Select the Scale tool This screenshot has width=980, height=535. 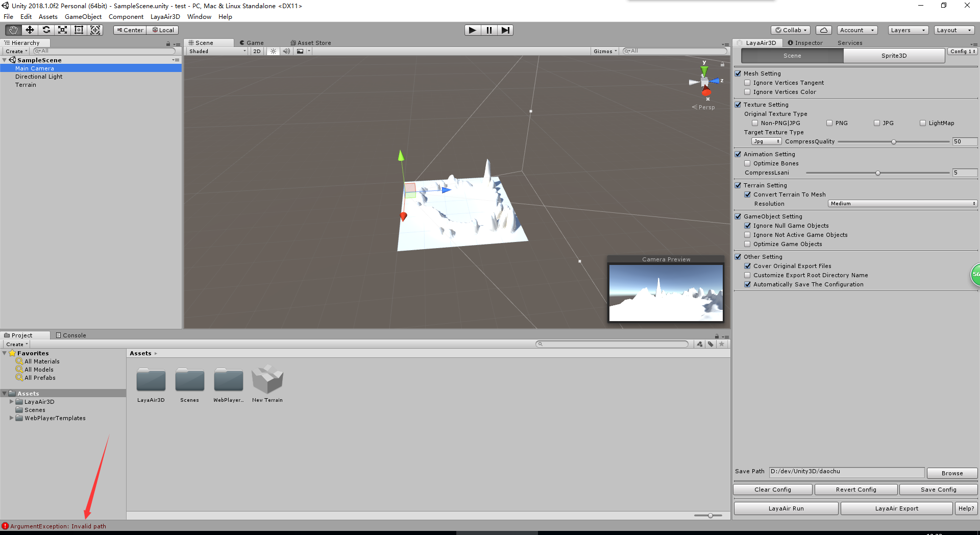[62, 30]
